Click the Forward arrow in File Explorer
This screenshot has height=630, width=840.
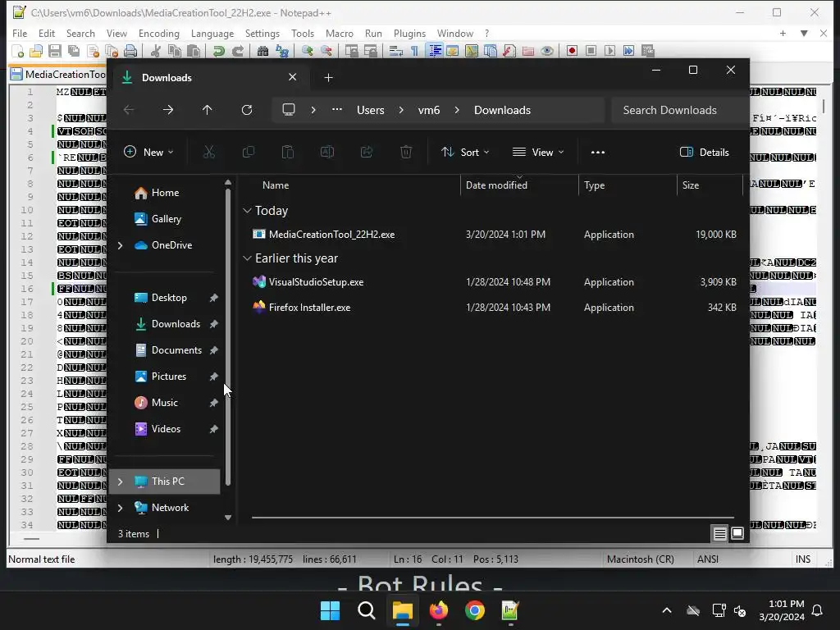(167, 110)
